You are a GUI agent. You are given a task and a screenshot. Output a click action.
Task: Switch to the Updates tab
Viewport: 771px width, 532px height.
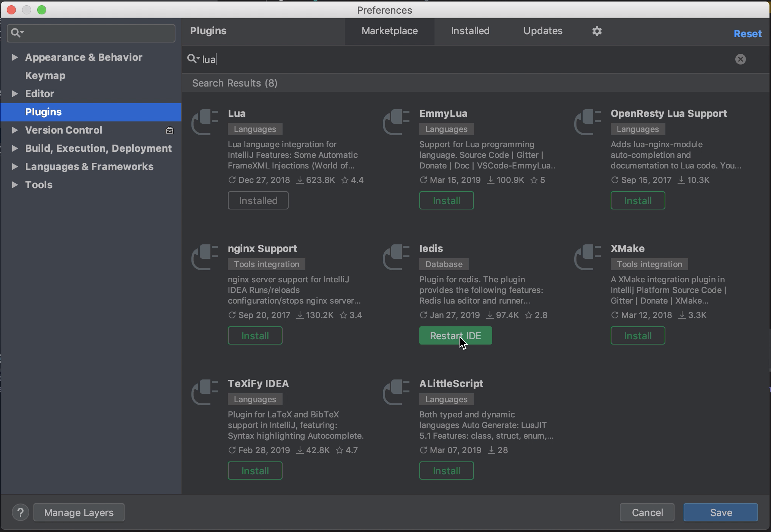point(543,31)
